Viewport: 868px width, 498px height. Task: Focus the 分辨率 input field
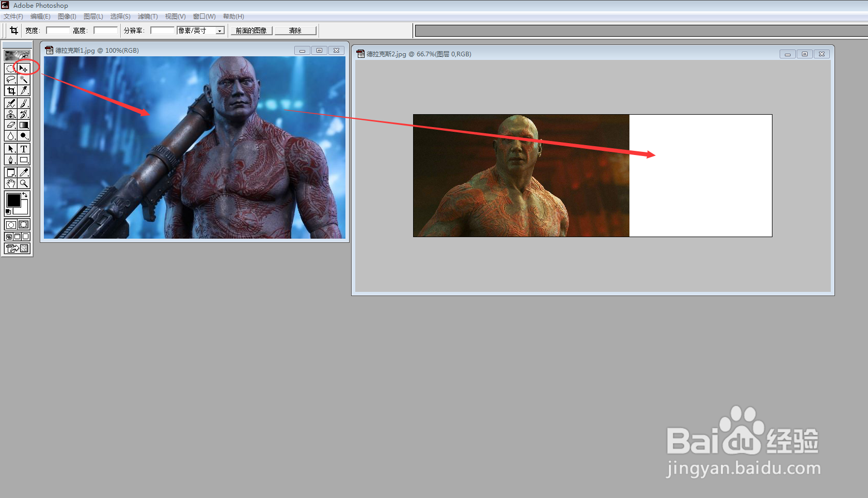tap(162, 30)
